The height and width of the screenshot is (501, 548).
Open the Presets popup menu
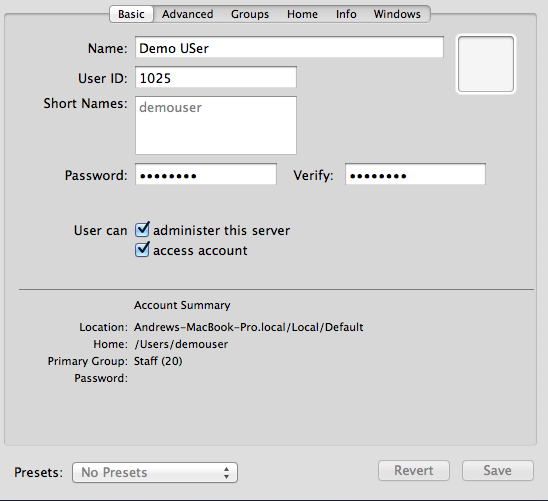(155, 472)
